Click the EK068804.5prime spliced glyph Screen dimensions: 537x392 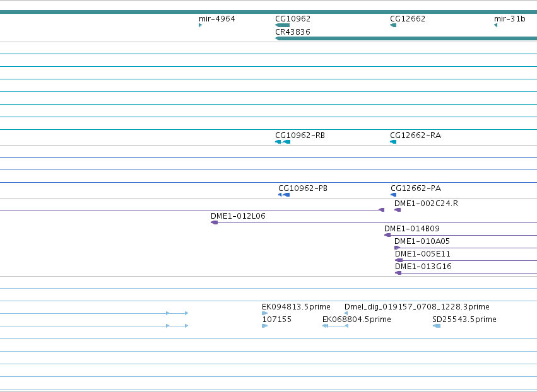click(x=336, y=326)
